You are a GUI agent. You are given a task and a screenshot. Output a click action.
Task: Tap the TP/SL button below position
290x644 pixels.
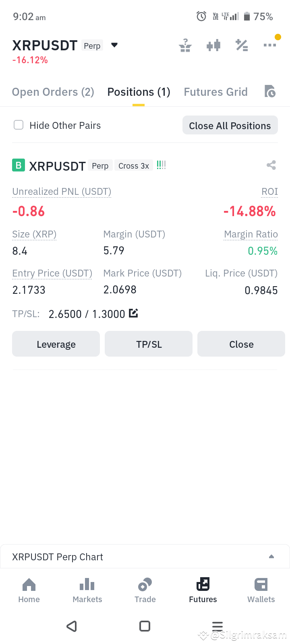click(149, 344)
